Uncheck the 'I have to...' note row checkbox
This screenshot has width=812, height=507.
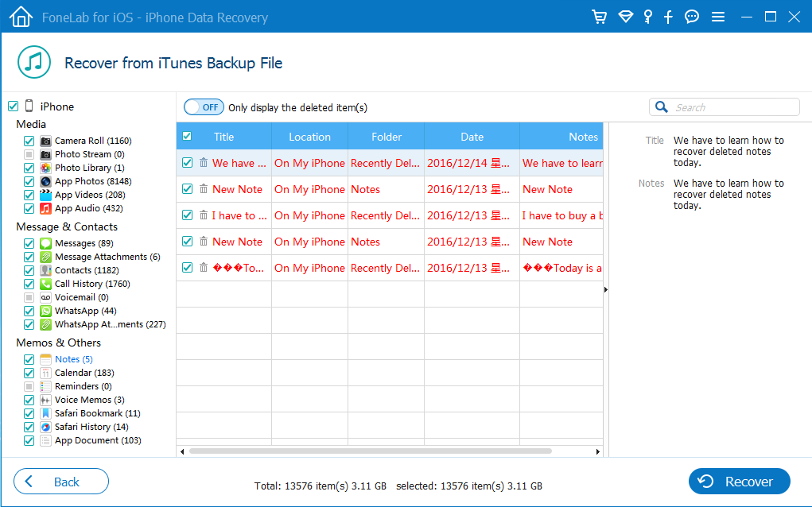click(x=187, y=215)
